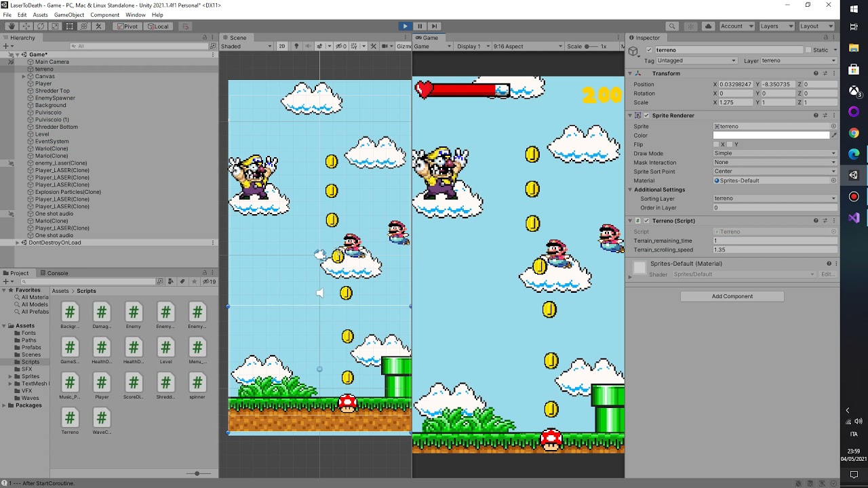The height and width of the screenshot is (488, 868).
Task: Open Sprite Renderer preset settings icon
Action: tap(825, 115)
